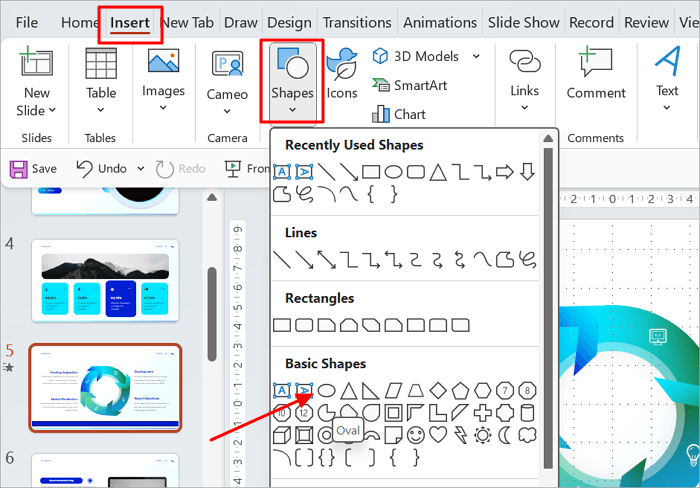Select slide 4 thumbnail with mountain image
The width and height of the screenshot is (700, 488).
[105, 280]
